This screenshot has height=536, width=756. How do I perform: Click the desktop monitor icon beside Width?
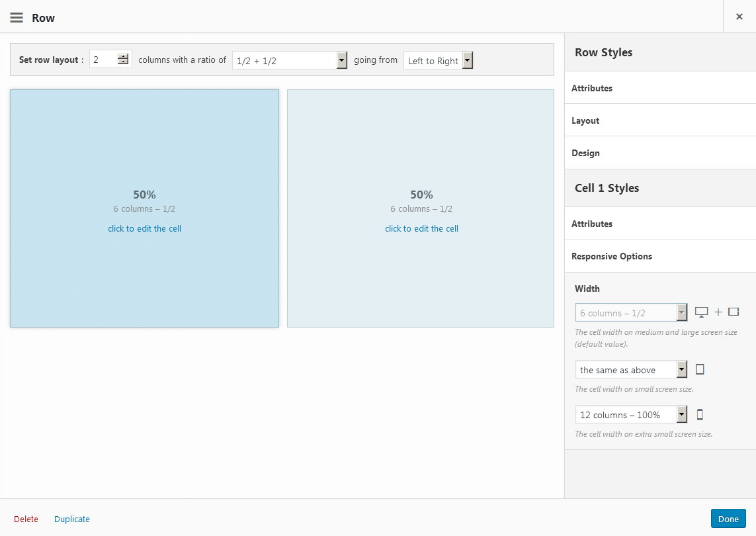tap(701, 312)
